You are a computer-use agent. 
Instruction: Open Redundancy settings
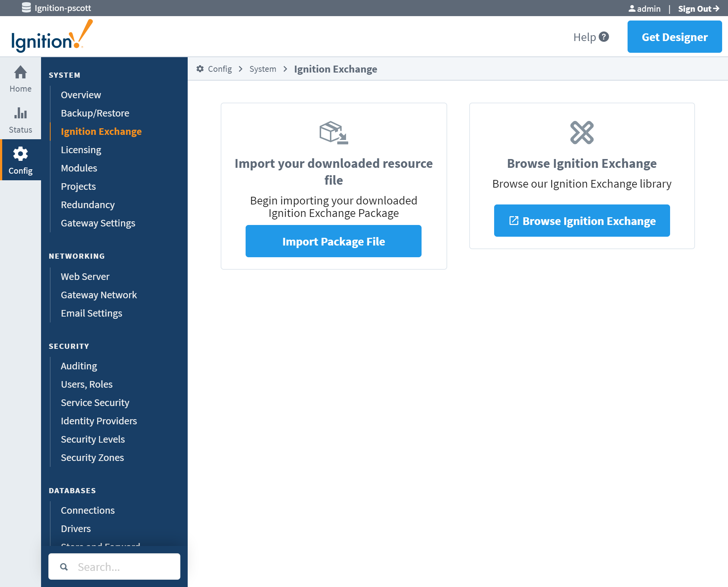[x=88, y=204]
